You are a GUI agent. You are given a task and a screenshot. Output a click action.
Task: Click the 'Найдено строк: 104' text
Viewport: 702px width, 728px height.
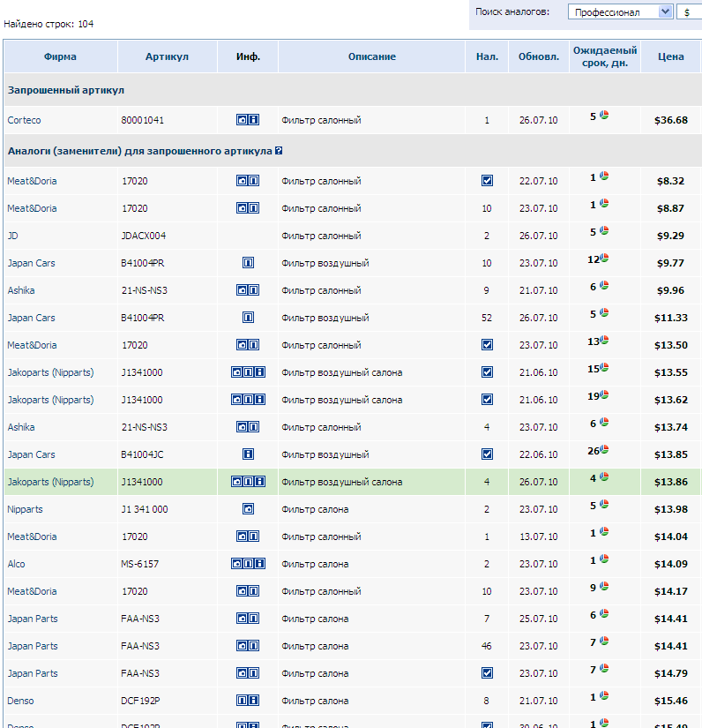[49, 24]
